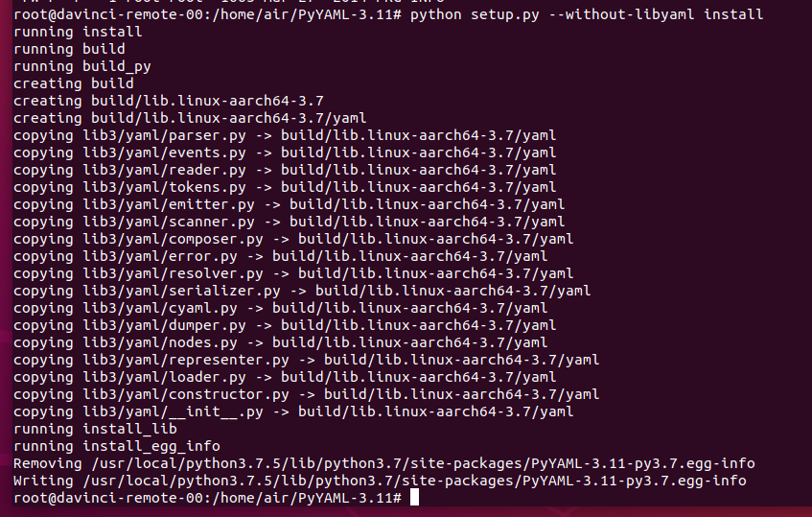This screenshot has height=517, width=812.
Task: Click the "python setup.py --without-libyaml install" command text
Action: pyautogui.click(x=587, y=14)
